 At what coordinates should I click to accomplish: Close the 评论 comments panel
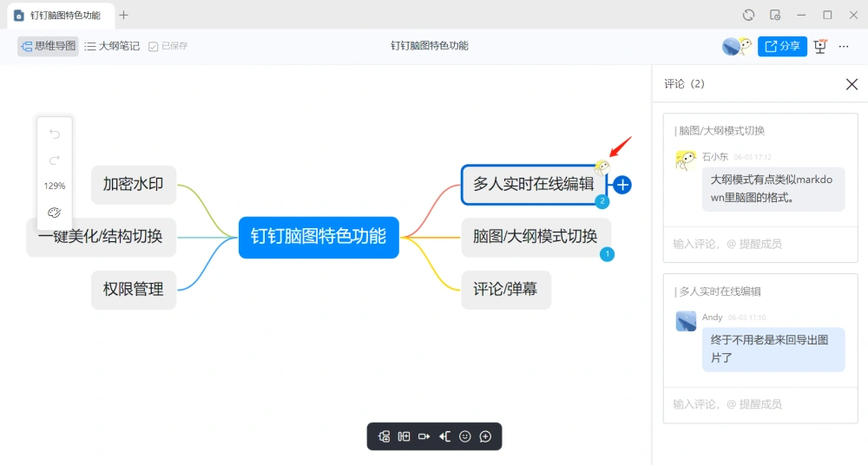(x=852, y=84)
